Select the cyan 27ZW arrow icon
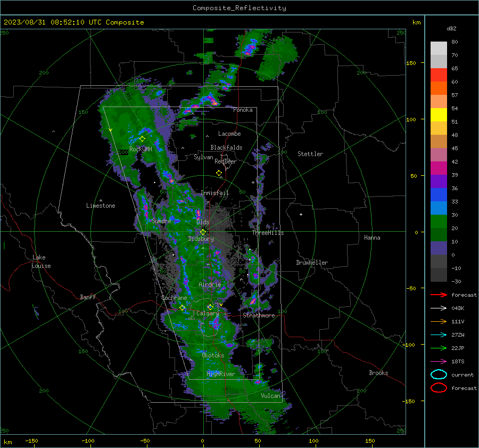The width and height of the screenshot is (479, 448). click(439, 335)
